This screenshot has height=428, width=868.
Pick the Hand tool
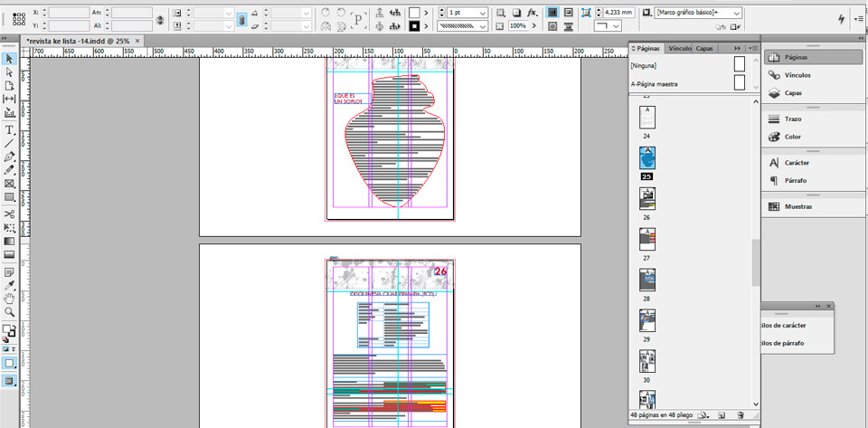click(x=9, y=298)
